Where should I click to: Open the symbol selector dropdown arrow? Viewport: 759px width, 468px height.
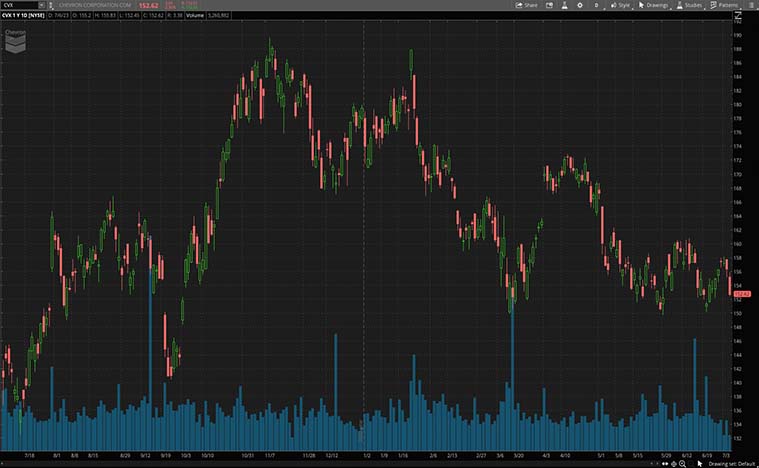(42, 5)
